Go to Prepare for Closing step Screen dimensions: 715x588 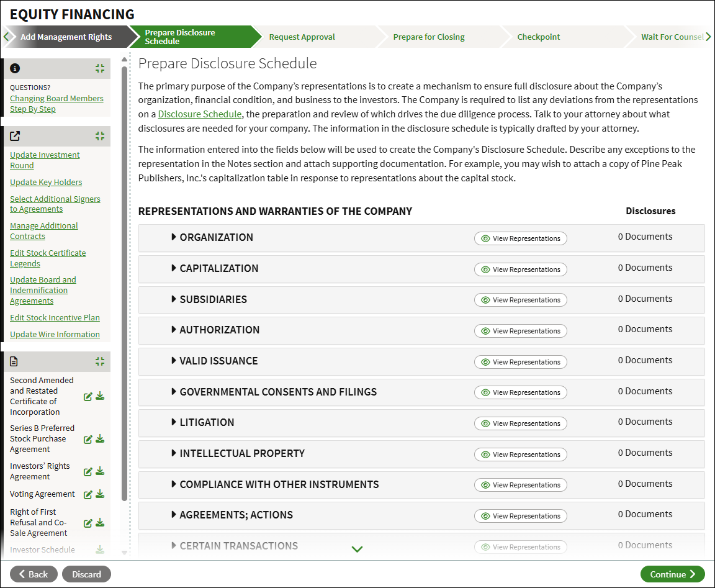(x=429, y=37)
